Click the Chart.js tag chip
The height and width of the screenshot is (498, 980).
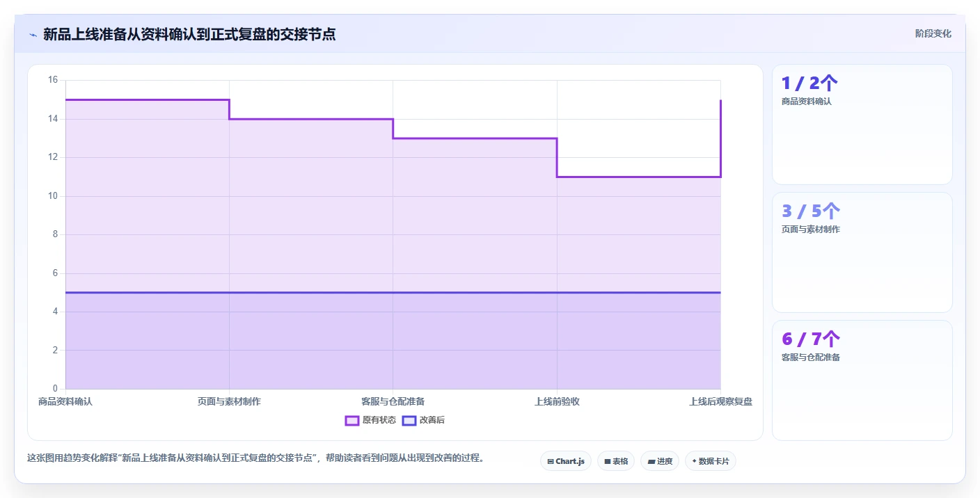566,461
